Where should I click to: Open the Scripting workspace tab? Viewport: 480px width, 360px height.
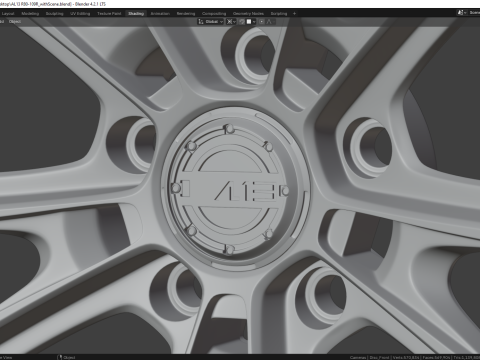click(x=279, y=14)
